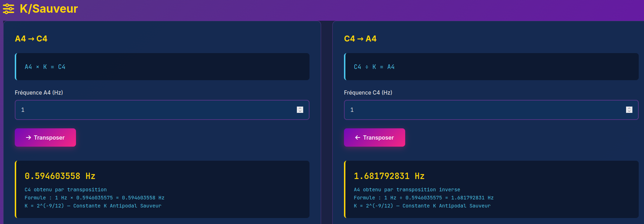This screenshot has height=224, width=644.
Task: Click the A4 → C4 panel heading
Action: (31, 39)
